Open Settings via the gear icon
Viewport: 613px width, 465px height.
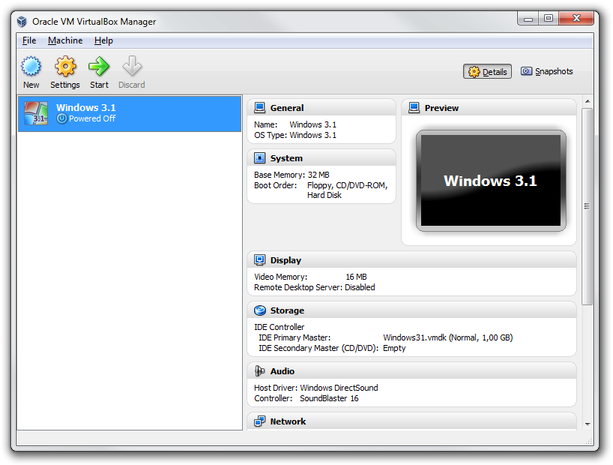[x=65, y=66]
